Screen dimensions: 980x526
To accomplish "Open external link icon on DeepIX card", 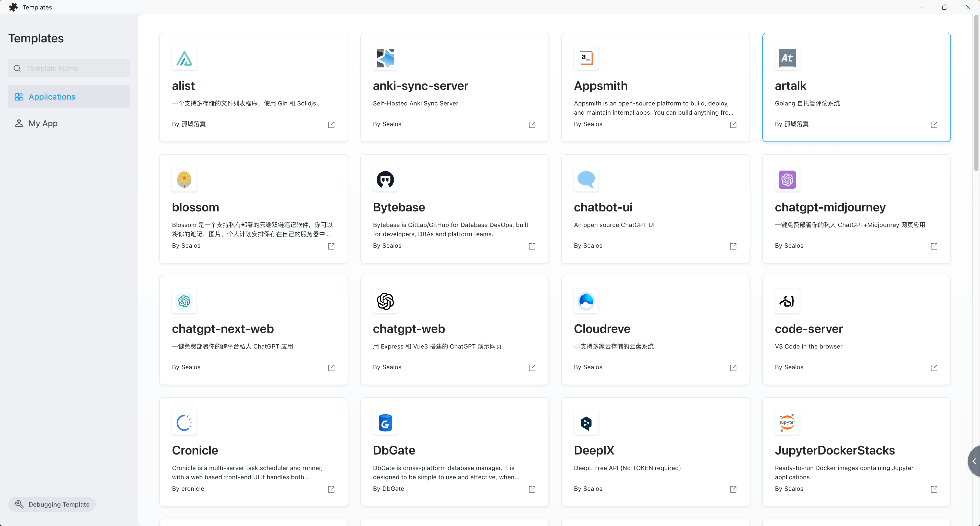I will pos(733,489).
